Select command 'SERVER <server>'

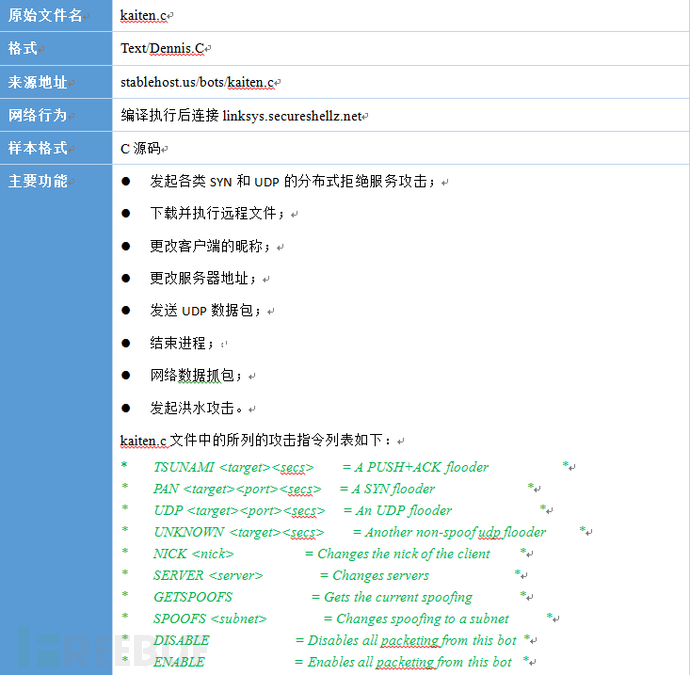[x=208, y=576]
